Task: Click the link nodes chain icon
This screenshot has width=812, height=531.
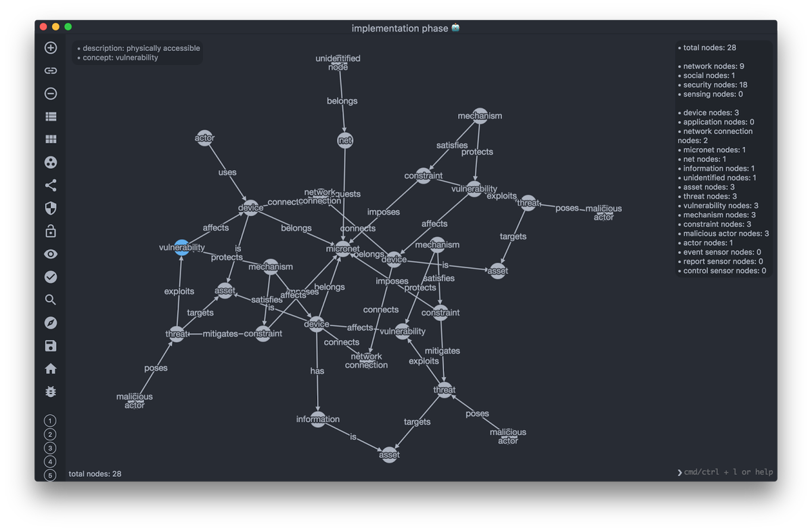Action: (51, 70)
